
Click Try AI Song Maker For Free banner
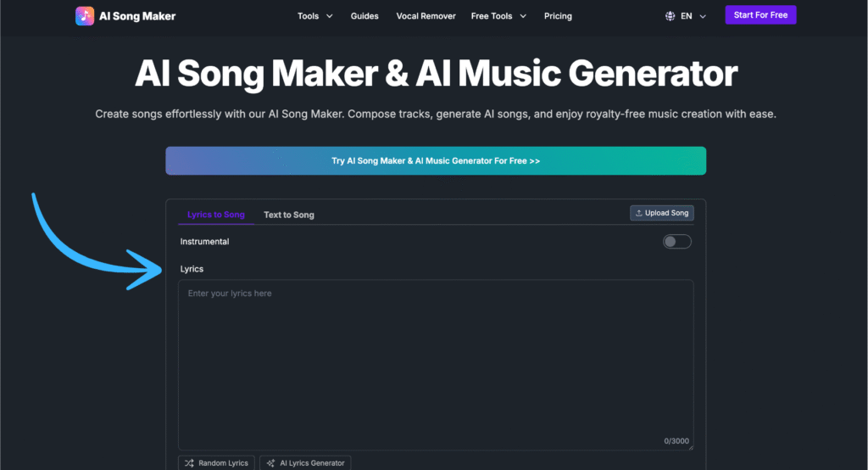[436, 160]
